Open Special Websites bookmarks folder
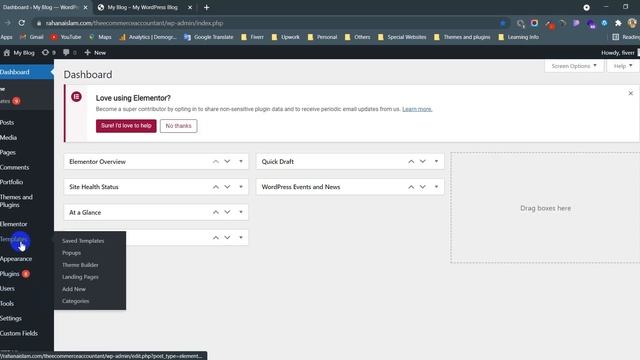The width and height of the screenshot is (640, 360). [x=402, y=37]
